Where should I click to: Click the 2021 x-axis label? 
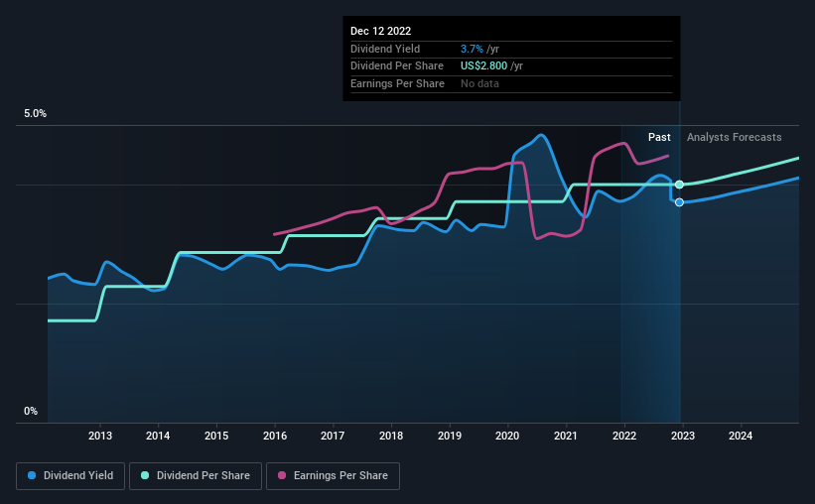click(x=566, y=436)
